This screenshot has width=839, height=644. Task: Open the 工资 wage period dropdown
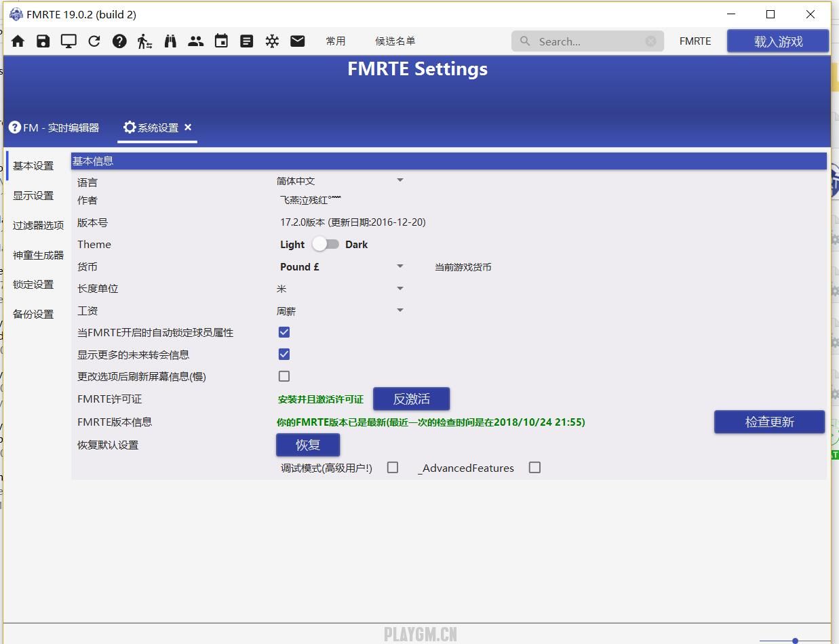(x=340, y=311)
